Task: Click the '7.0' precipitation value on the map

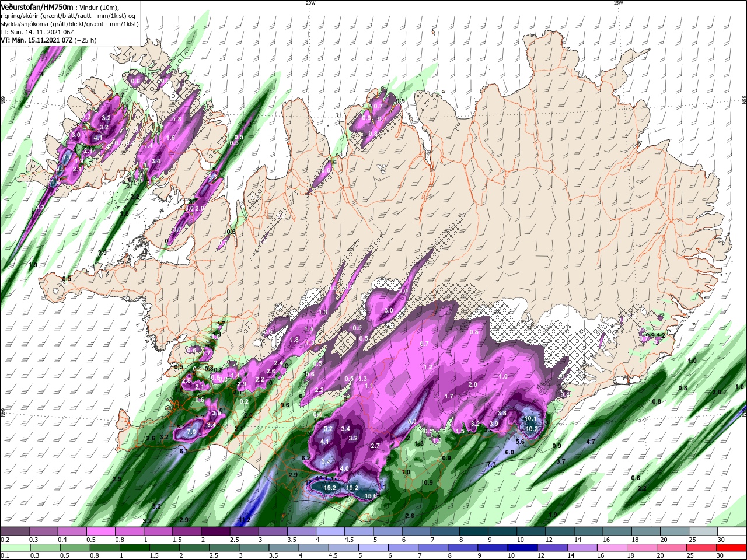Action: pyautogui.click(x=190, y=432)
